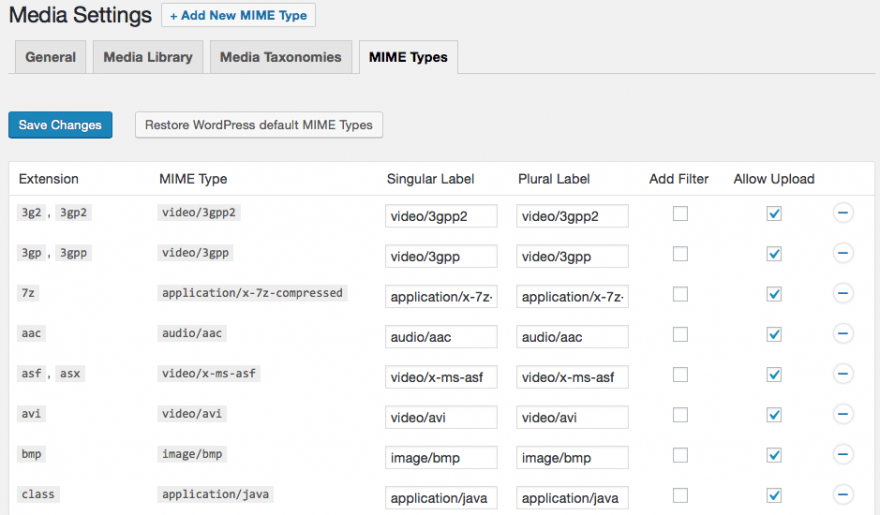880x515 pixels.
Task: Remove the avi MIME type row
Action: tap(843, 414)
